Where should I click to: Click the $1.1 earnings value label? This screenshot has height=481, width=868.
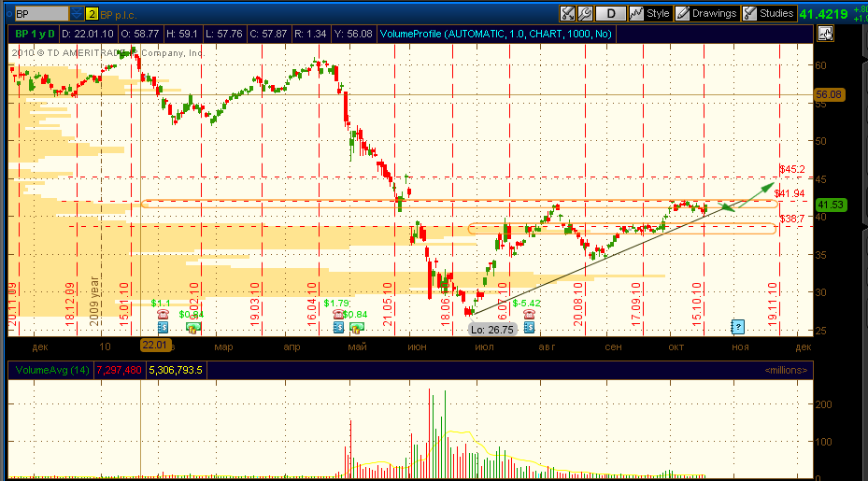point(161,303)
